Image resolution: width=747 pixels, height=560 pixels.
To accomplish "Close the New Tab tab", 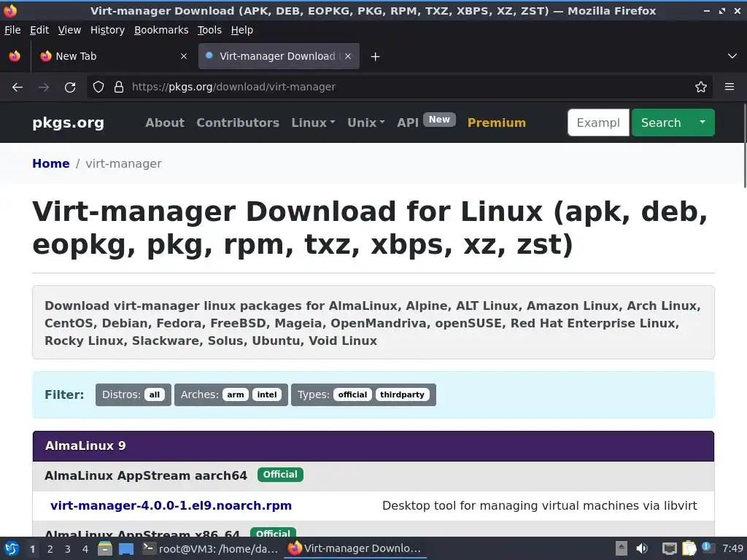I will [x=184, y=56].
